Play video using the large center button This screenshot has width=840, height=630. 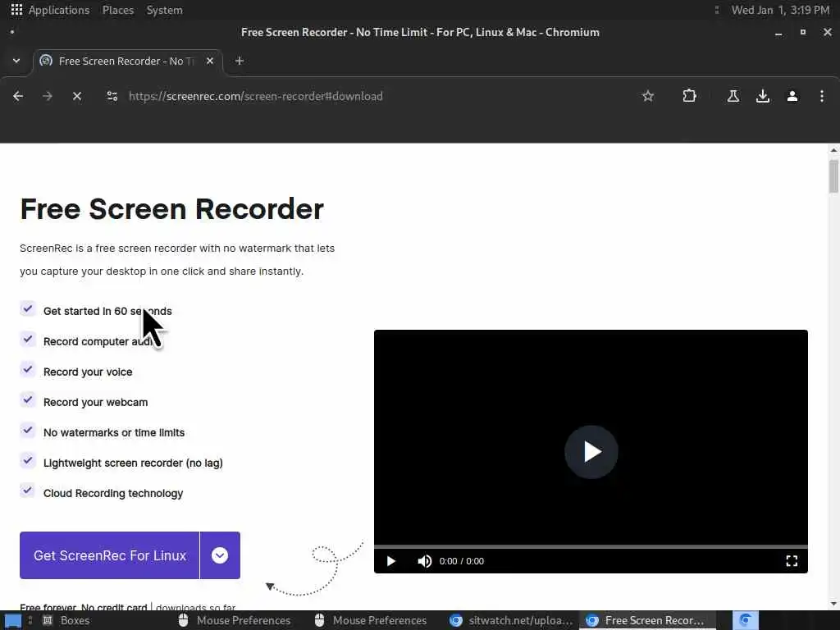[x=591, y=452]
